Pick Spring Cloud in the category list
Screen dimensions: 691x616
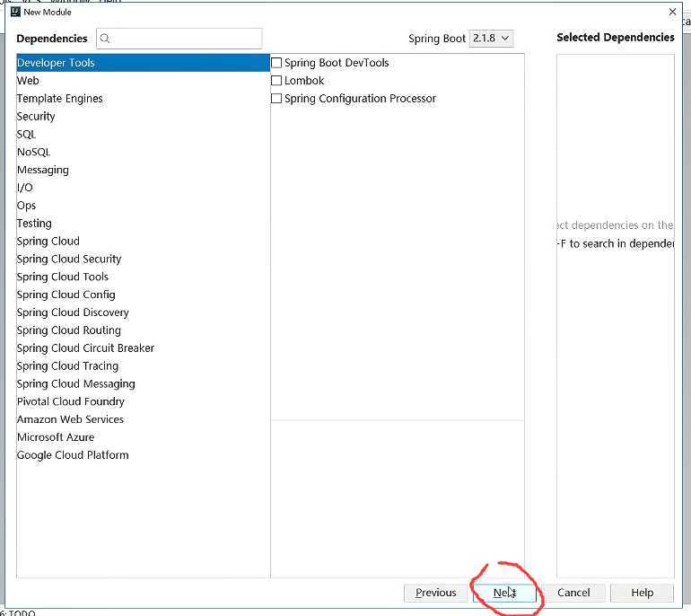pos(143,242)
